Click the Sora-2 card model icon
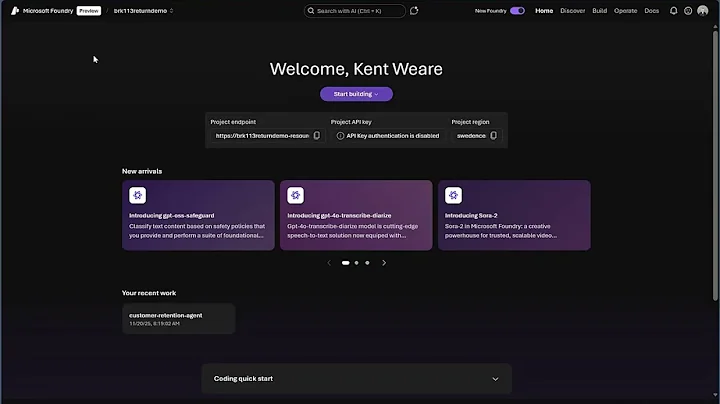 [x=453, y=195]
